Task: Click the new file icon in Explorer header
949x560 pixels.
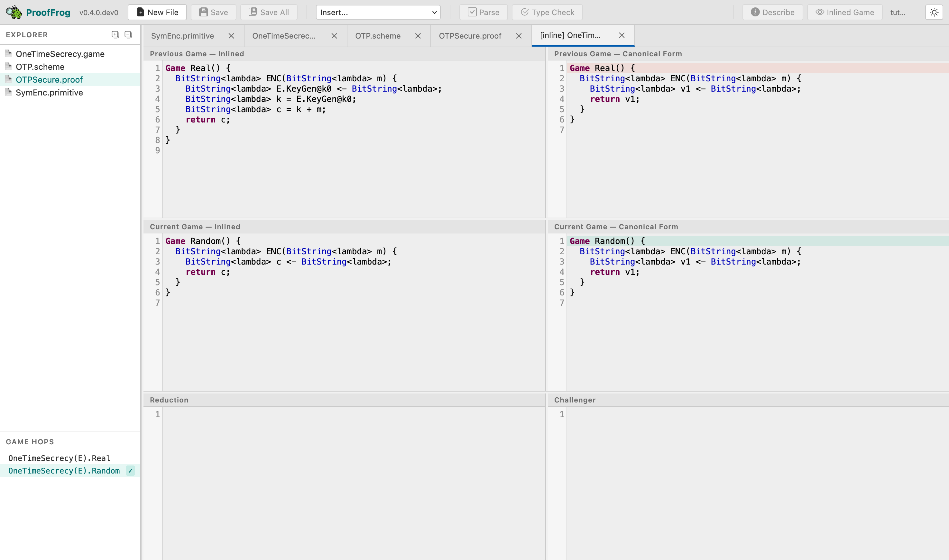Action: (115, 35)
